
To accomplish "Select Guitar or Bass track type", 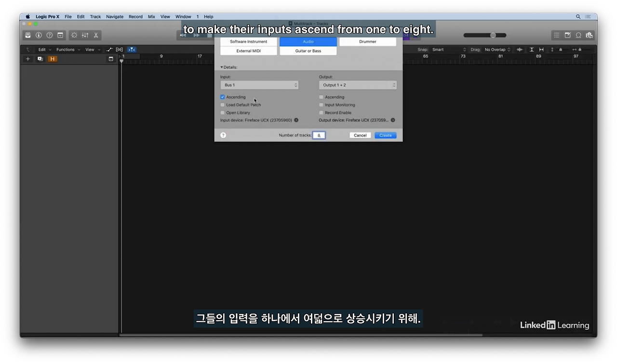I will [308, 51].
